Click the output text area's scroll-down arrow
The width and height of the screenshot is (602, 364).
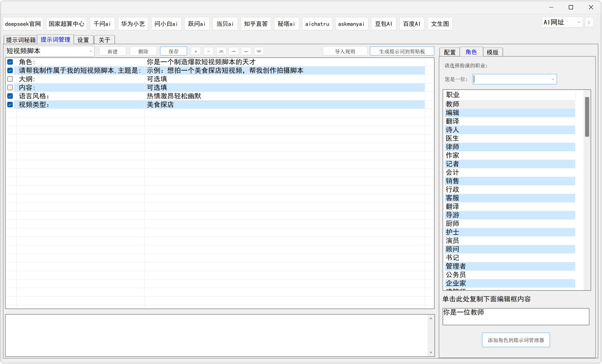point(431,353)
